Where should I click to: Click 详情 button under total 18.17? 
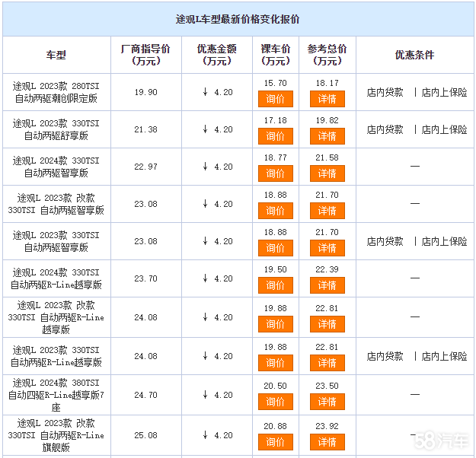coord(327,99)
